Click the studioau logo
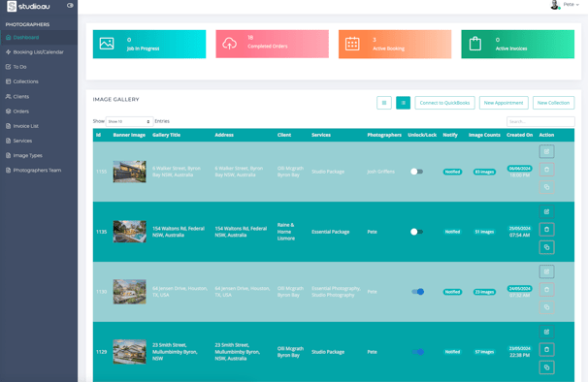The width and height of the screenshot is (588, 382). (x=28, y=6)
